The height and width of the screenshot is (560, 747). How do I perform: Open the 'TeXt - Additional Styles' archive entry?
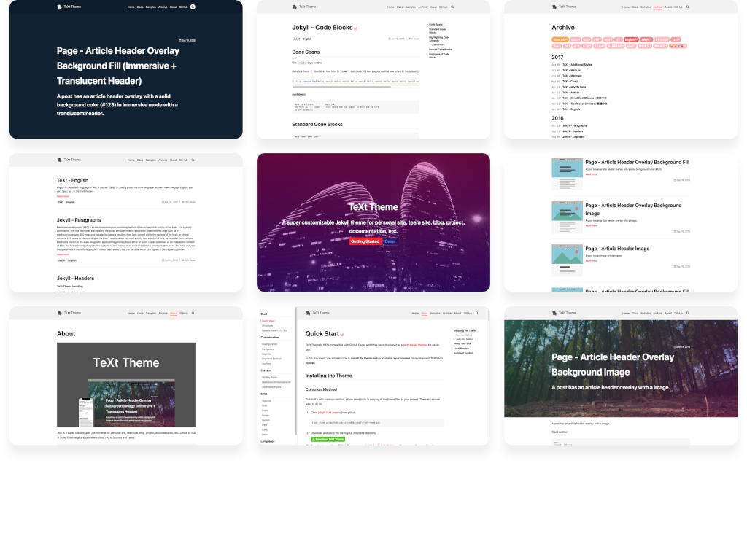[x=577, y=64]
